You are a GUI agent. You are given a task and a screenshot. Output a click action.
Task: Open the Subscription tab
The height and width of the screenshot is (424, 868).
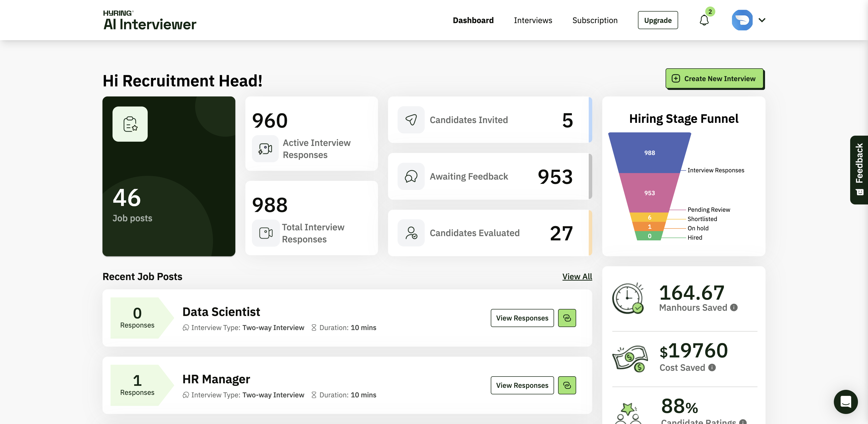coord(595,20)
